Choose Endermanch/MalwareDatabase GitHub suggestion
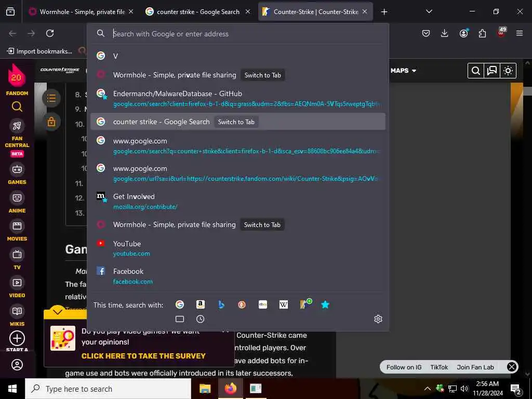This screenshot has width=532, height=399. click(237, 98)
